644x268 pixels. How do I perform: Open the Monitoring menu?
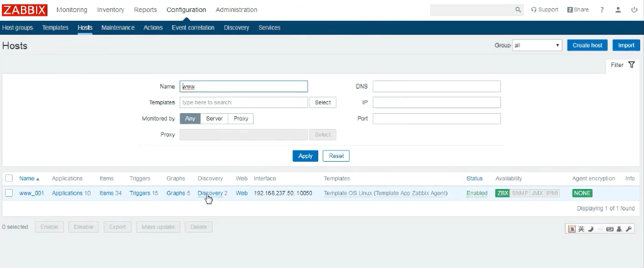(x=72, y=10)
